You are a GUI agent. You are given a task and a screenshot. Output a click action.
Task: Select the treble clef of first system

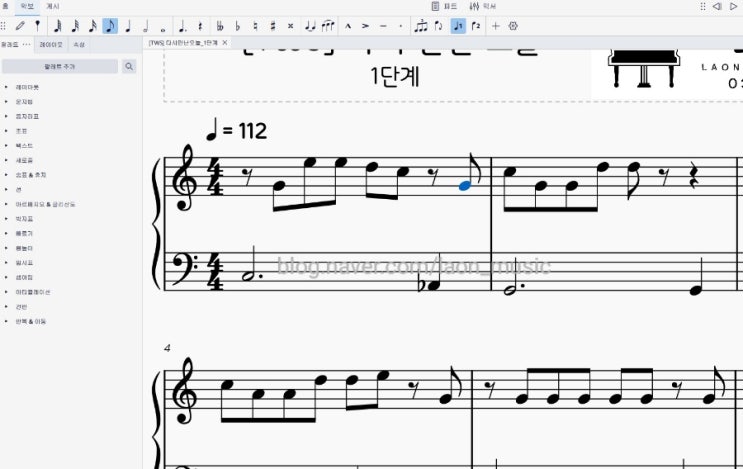pos(184,178)
